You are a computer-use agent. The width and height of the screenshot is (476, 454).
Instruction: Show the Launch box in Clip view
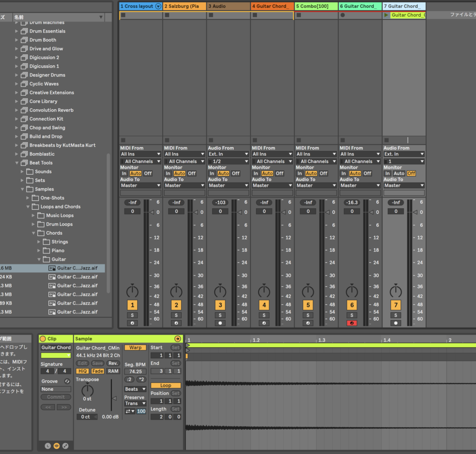coord(48,446)
